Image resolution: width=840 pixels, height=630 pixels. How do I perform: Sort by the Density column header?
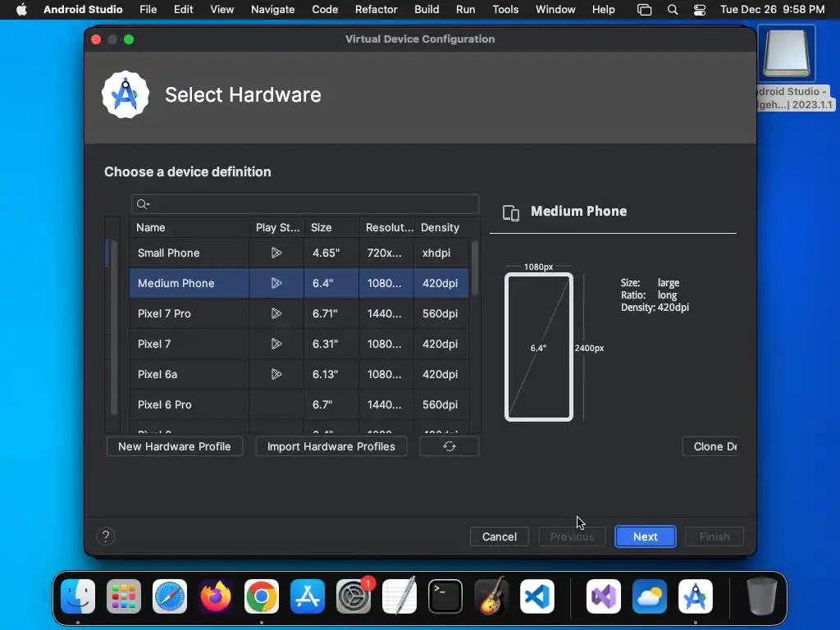(441, 228)
